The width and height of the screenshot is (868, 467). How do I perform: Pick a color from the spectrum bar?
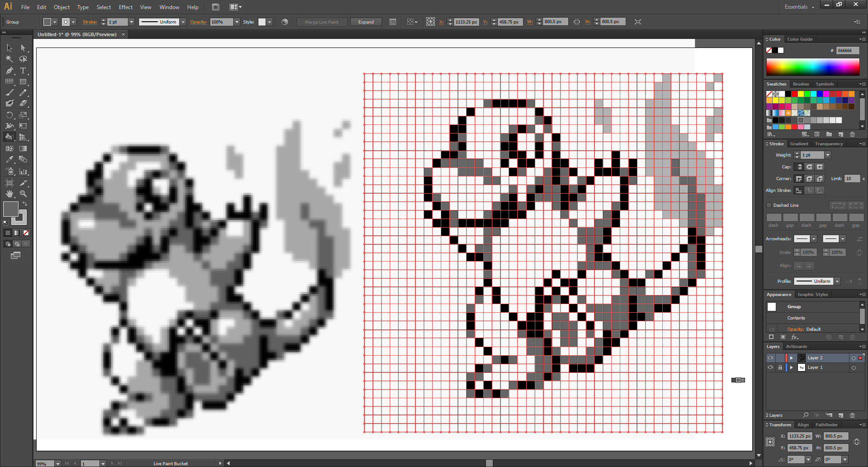(813, 67)
